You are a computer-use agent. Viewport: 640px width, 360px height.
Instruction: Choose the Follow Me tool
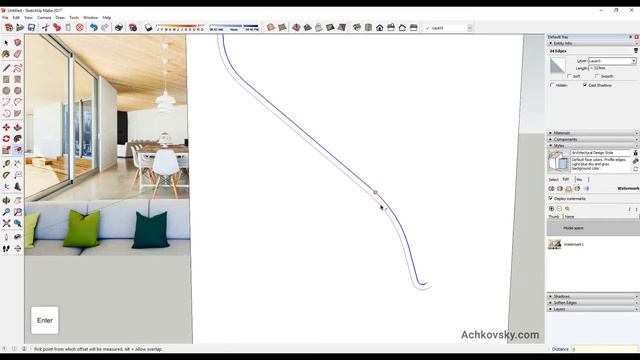18,139
